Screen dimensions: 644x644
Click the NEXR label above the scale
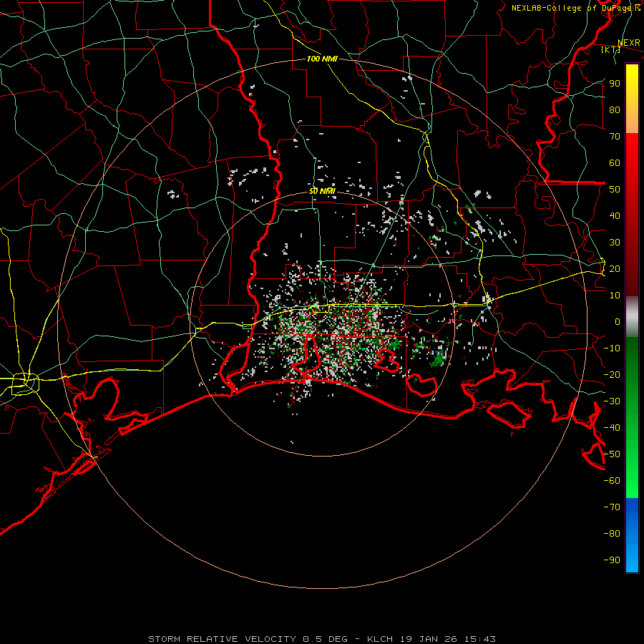629,43
